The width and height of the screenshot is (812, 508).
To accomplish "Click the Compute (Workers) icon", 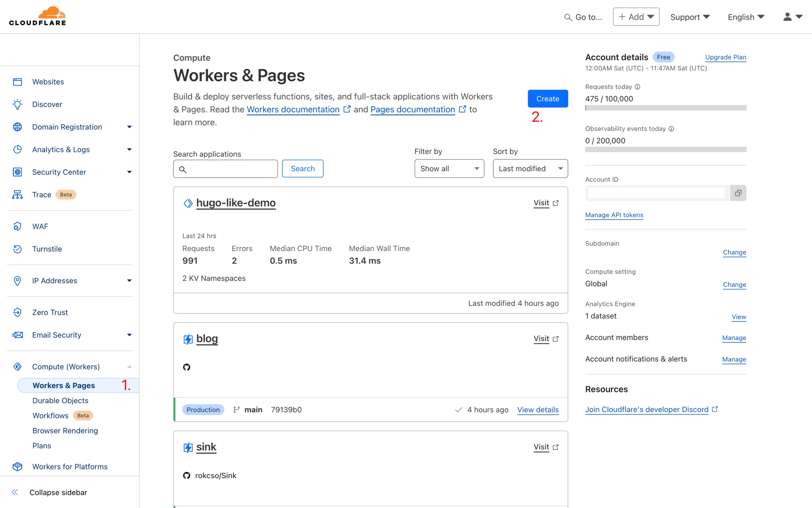I will click(17, 367).
